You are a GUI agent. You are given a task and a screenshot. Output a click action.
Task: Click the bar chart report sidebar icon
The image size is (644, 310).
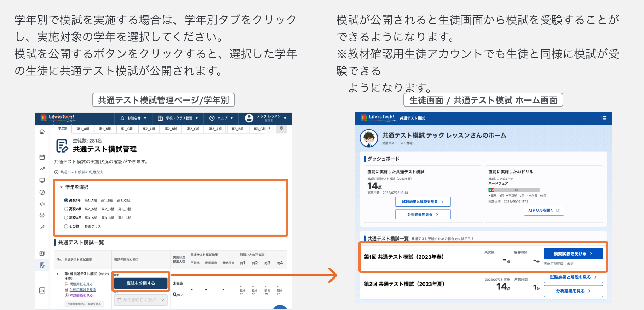(42, 291)
